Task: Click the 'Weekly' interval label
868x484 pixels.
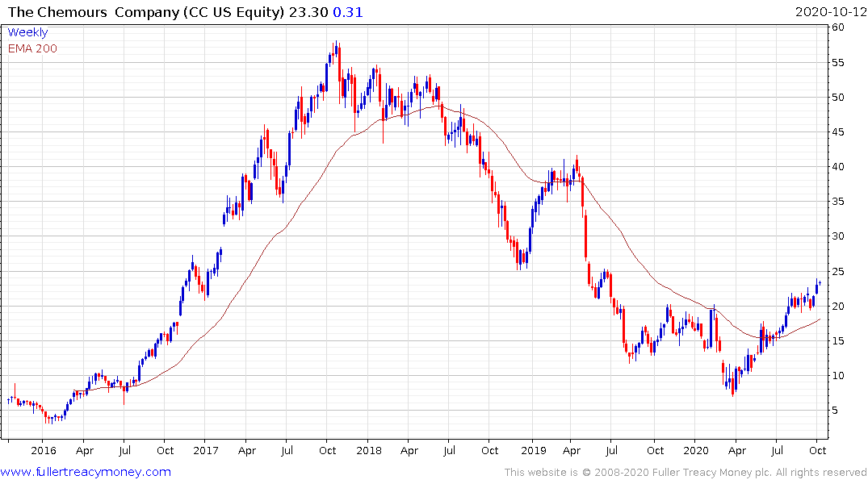Action: click(x=27, y=32)
